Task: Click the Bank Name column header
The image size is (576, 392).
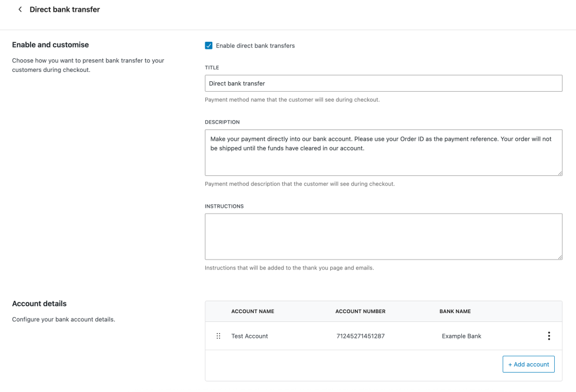Action: point(455,311)
